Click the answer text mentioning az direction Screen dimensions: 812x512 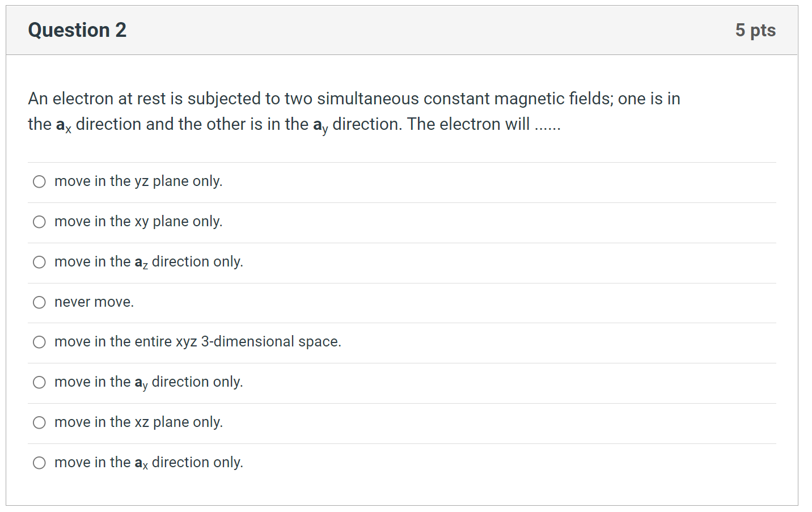click(149, 262)
